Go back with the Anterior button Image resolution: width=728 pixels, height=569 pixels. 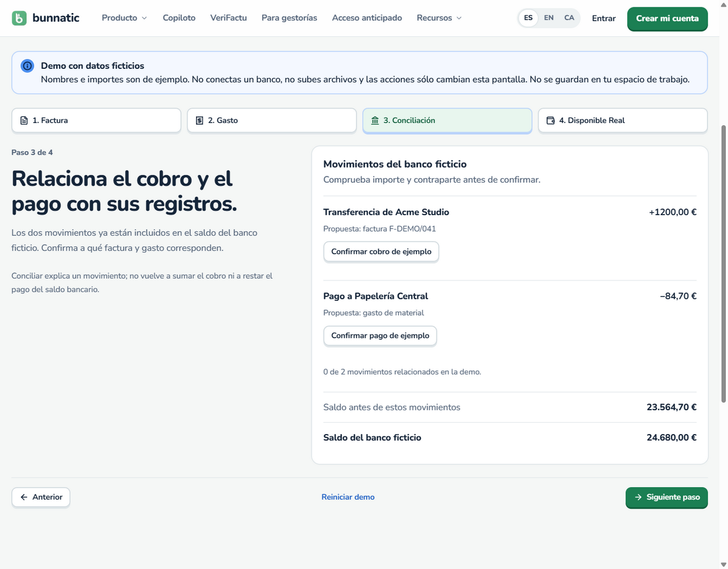pos(41,497)
